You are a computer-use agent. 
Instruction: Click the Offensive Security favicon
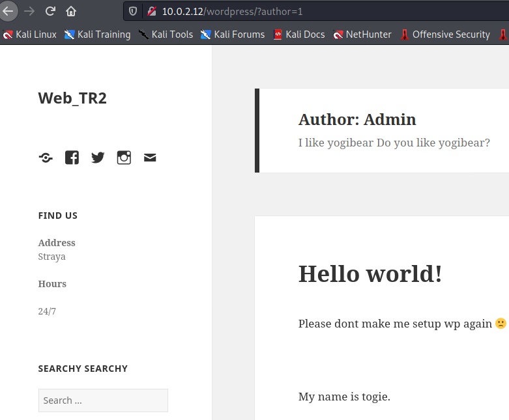click(405, 35)
